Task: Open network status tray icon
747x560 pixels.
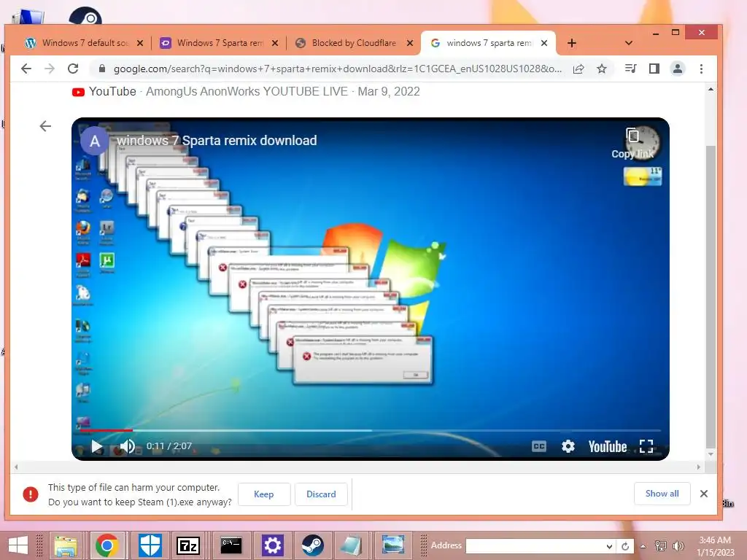Action: (x=661, y=546)
